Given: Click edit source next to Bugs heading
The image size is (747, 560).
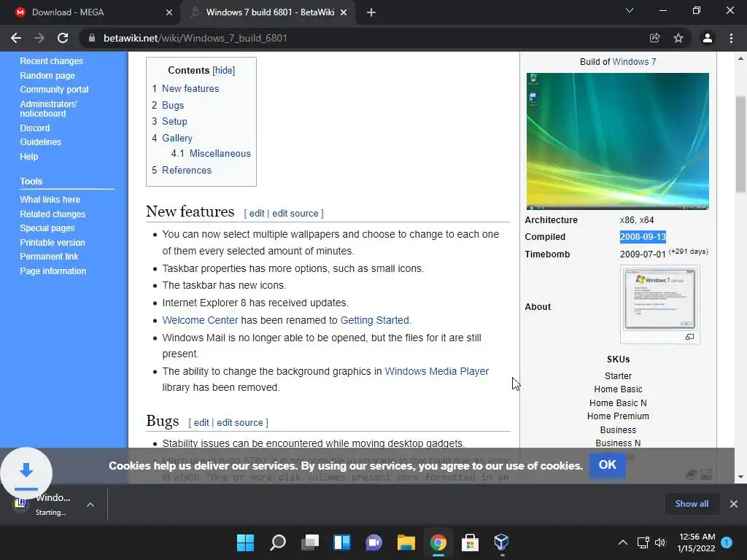Looking at the screenshot, I should pyautogui.click(x=239, y=422).
